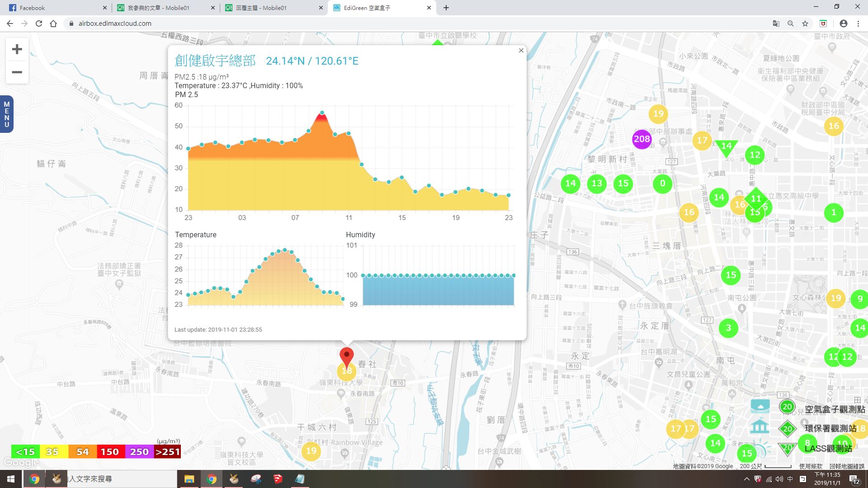Click the orange 54 legend swatch

[82, 452]
